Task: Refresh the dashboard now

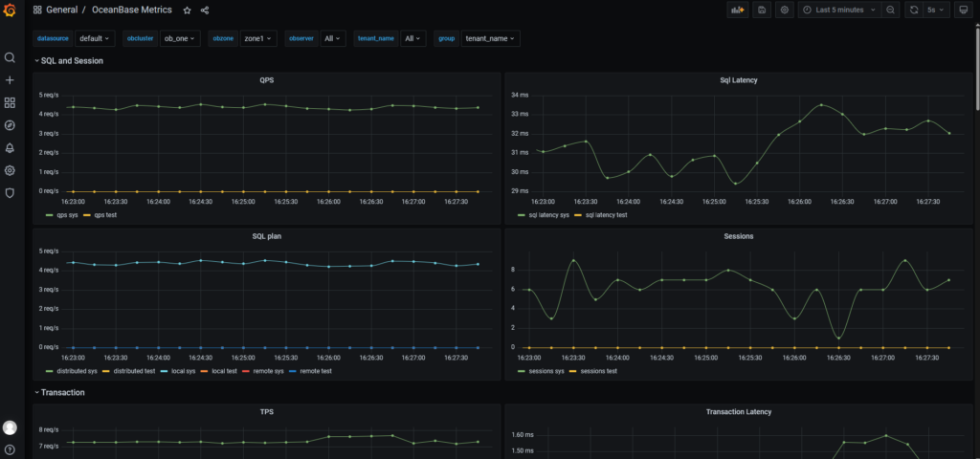Action: point(914,10)
